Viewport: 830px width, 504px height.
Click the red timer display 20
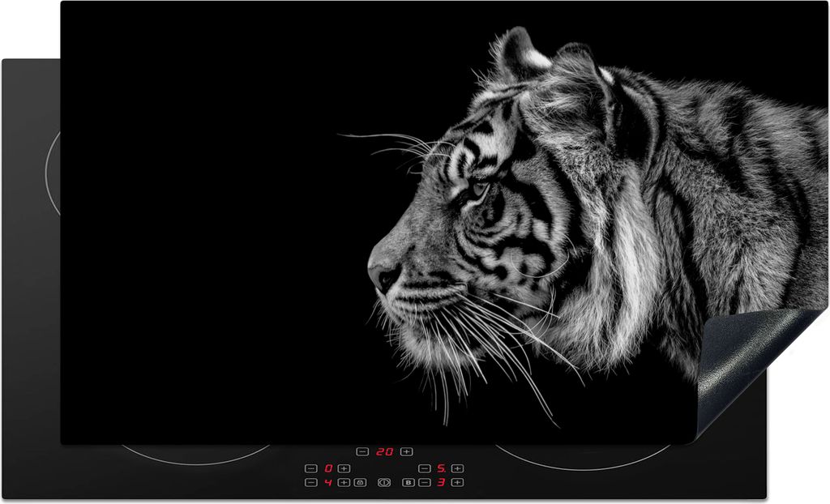pos(384,451)
